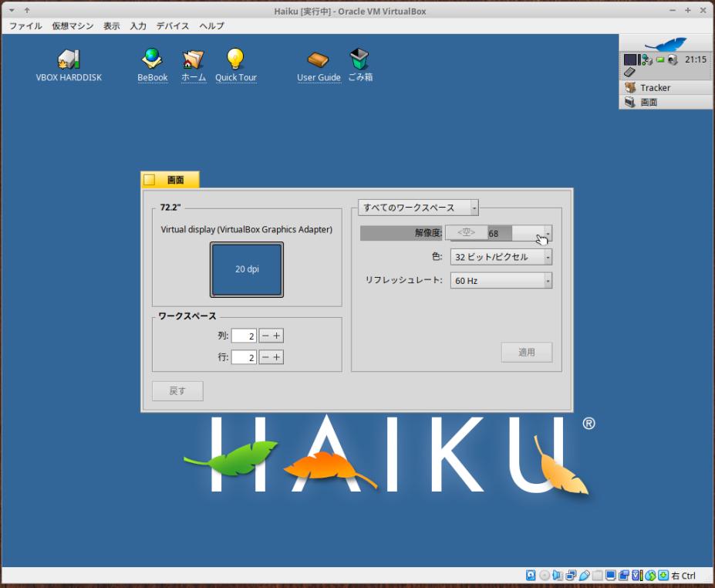Open the 仮想マシン menu
This screenshot has width=715, height=588.
[73, 26]
